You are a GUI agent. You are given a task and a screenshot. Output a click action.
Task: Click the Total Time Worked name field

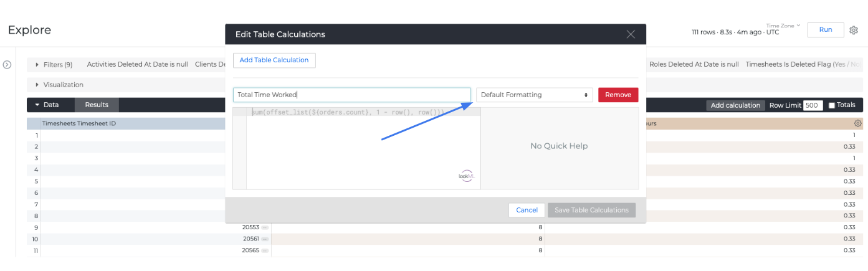[x=352, y=95]
